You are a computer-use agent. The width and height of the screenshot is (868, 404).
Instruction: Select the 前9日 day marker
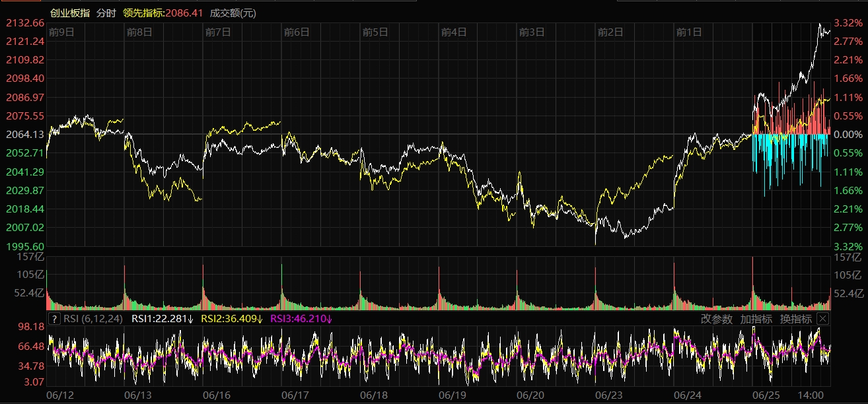pos(61,32)
